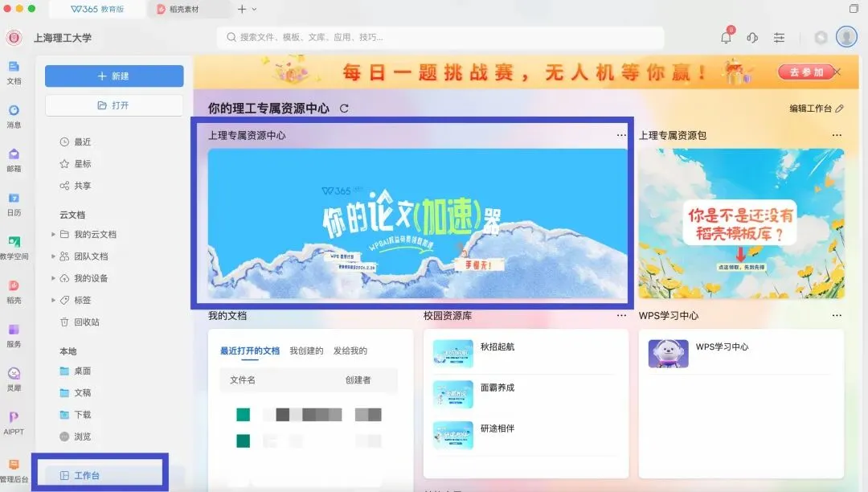
Task: Open more options for 校园资源库
Action: 621,315
